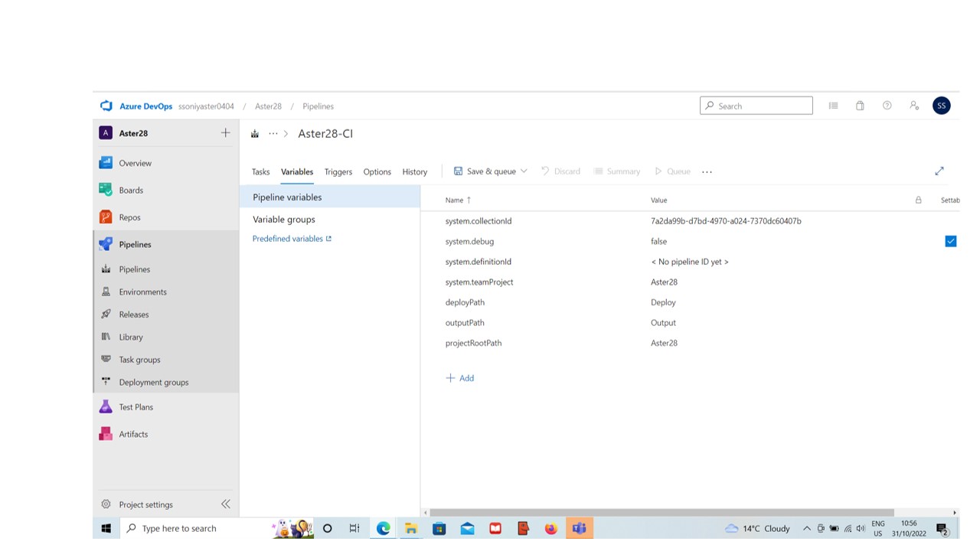
Task: Open Windows Start menu
Action: tap(106, 528)
